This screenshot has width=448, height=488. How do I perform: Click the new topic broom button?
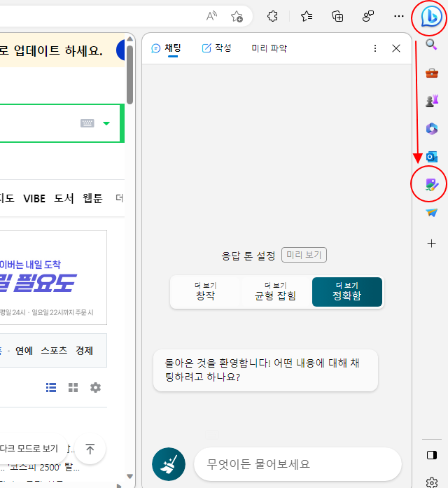169,464
